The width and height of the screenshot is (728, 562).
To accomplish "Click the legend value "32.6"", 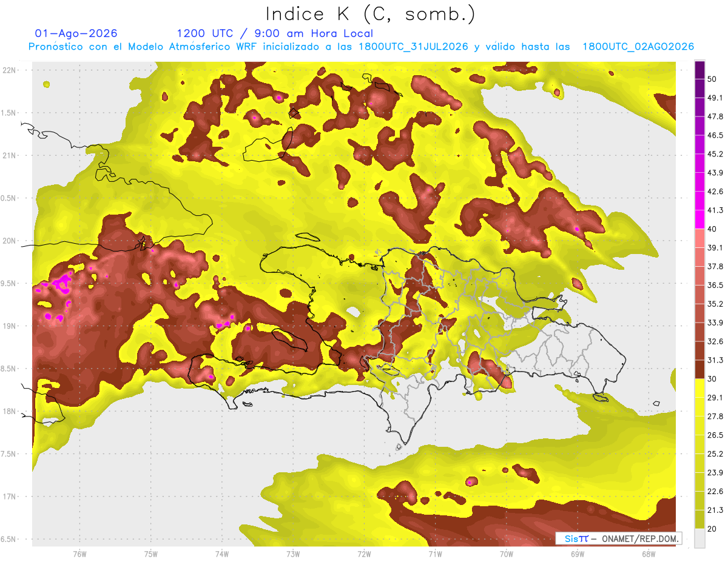I will 715,341.
